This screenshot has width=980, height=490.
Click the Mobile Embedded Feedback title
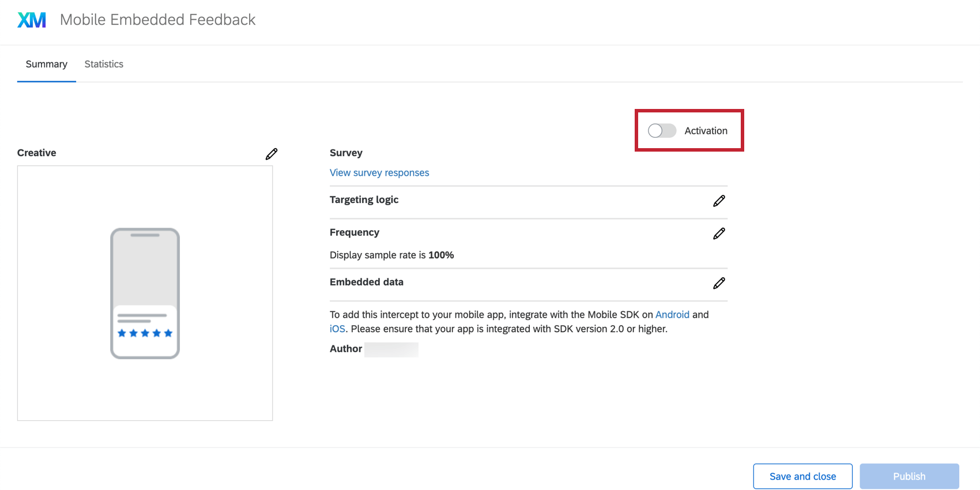coord(157,20)
